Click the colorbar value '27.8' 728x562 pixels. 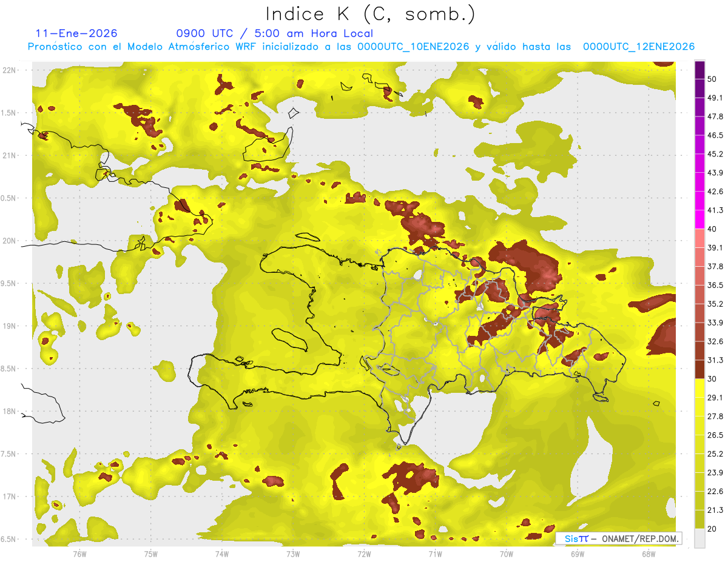click(715, 416)
